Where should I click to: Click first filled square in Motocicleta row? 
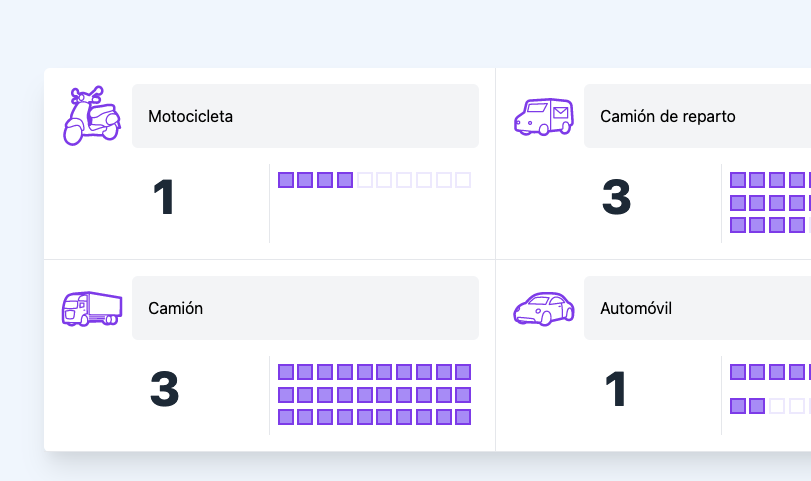click(x=286, y=180)
